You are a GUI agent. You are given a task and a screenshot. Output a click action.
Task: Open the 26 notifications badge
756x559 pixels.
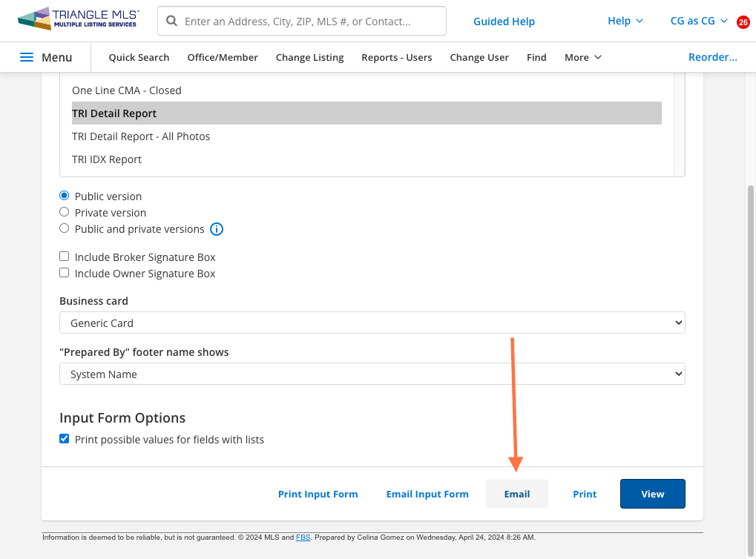743,22
